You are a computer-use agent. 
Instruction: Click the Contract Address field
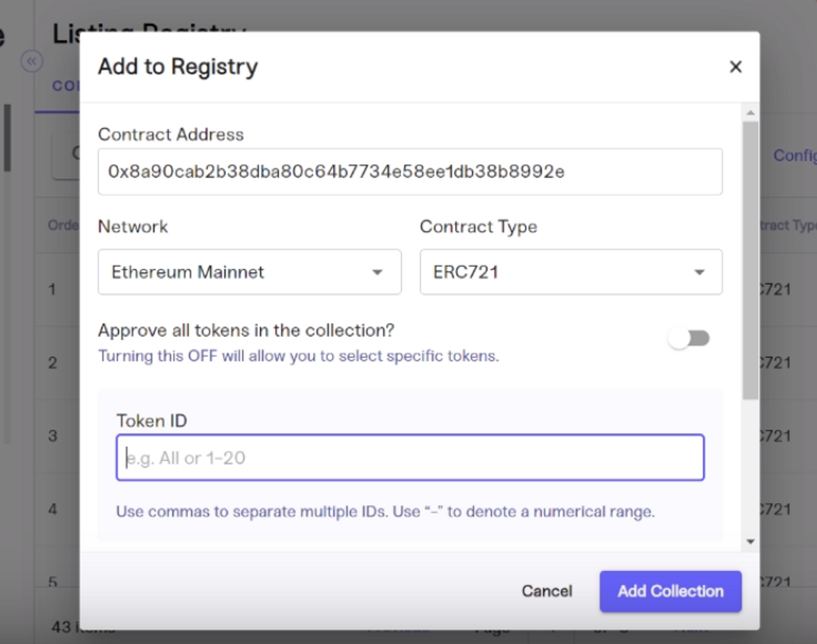pos(410,172)
